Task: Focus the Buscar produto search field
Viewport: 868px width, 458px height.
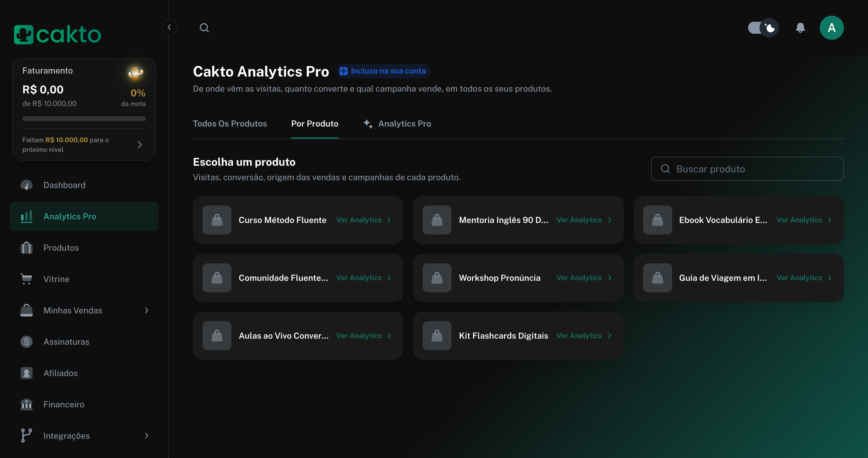Action: click(747, 169)
